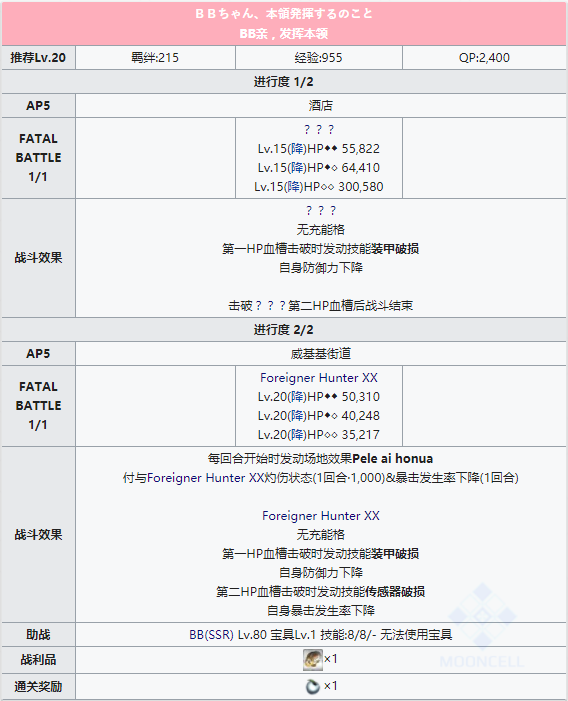Click the 进行度 2/2 section header
The image size is (568, 701).
(284, 330)
